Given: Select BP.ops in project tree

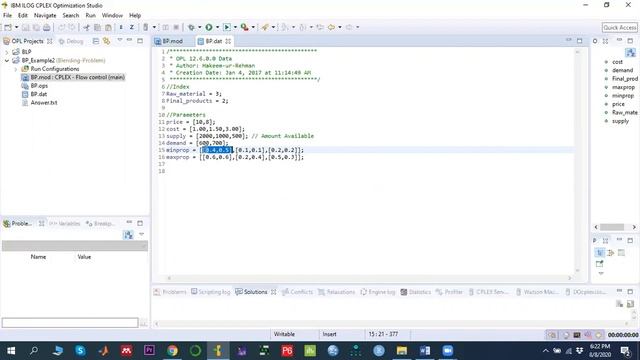Looking at the screenshot, I should (x=39, y=86).
